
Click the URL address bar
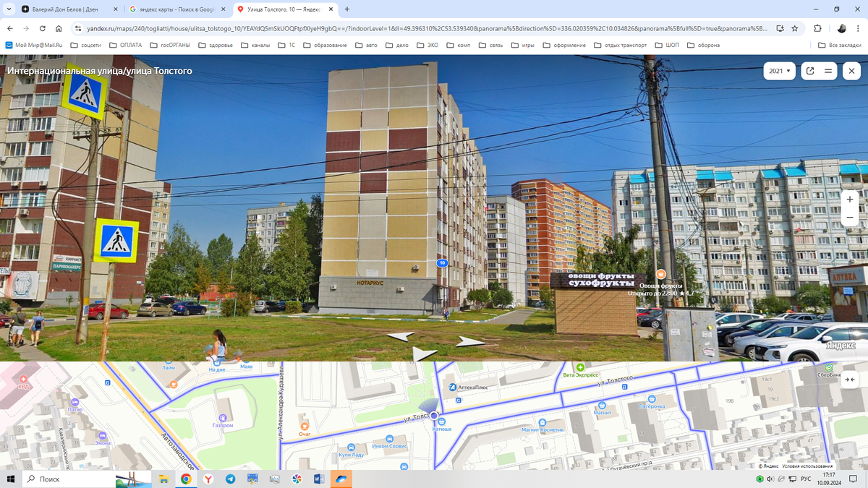427,28
